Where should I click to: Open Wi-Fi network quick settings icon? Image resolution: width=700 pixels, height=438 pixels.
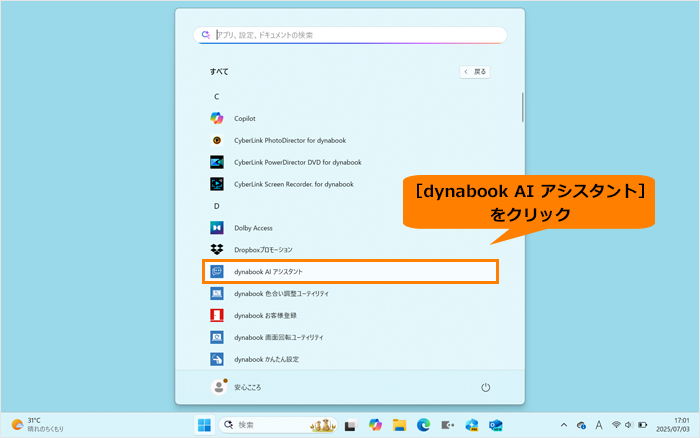click(x=616, y=425)
